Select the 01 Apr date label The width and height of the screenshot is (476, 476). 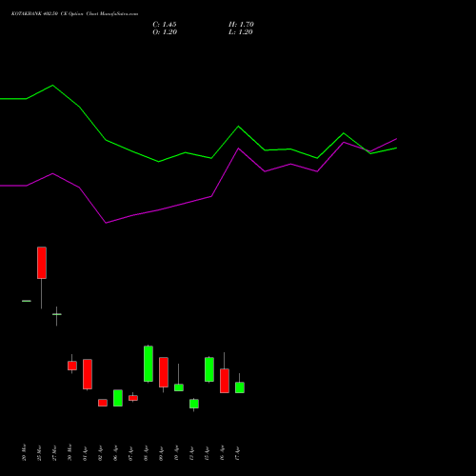coord(86,453)
